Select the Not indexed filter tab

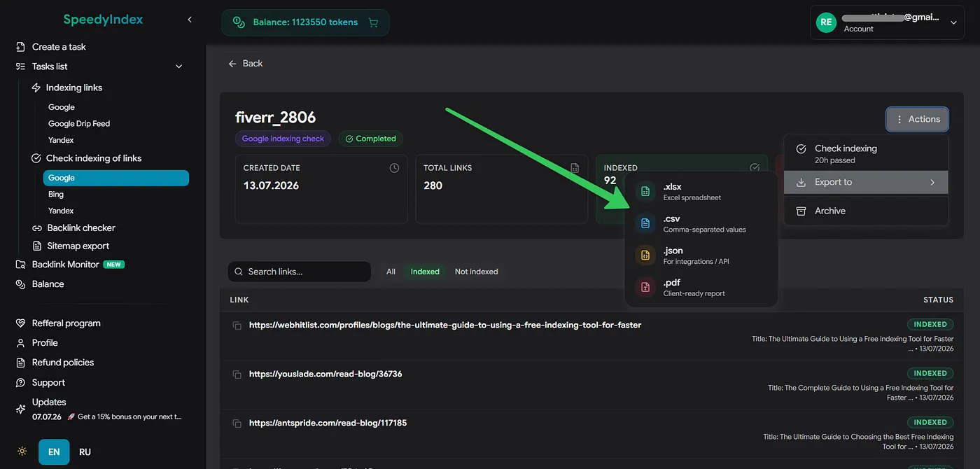pyautogui.click(x=476, y=272)
